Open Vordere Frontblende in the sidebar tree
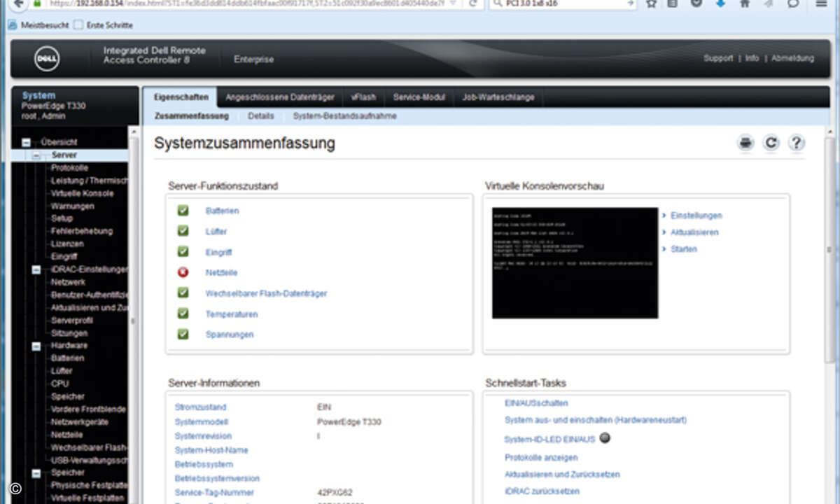The image size is (840, 504). coord(88,409)
